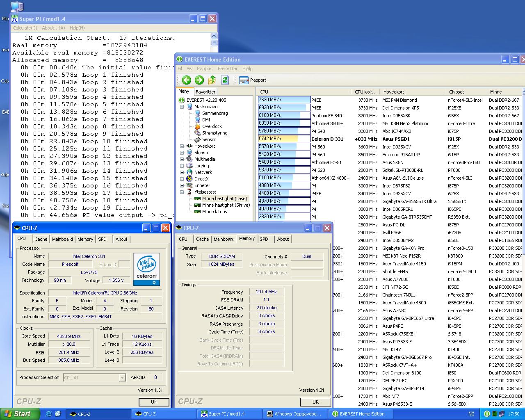Click the EVEREST info icon in system tray
Viewport: 525px width, 420px height.
486,414
